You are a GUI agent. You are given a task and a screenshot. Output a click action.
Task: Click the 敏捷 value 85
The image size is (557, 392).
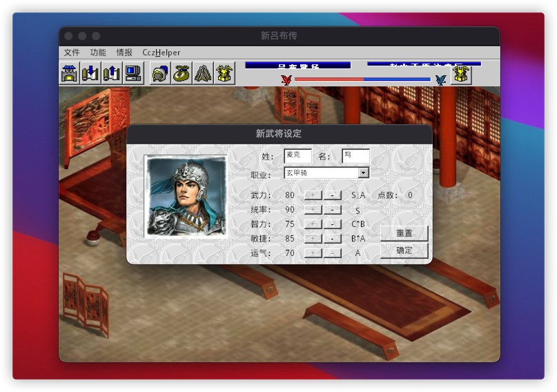click(x=290, y=239)
